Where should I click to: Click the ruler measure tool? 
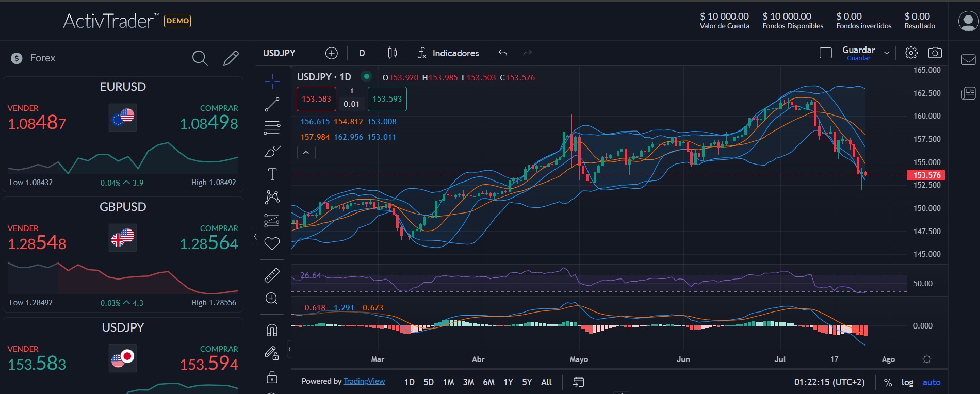272,276
